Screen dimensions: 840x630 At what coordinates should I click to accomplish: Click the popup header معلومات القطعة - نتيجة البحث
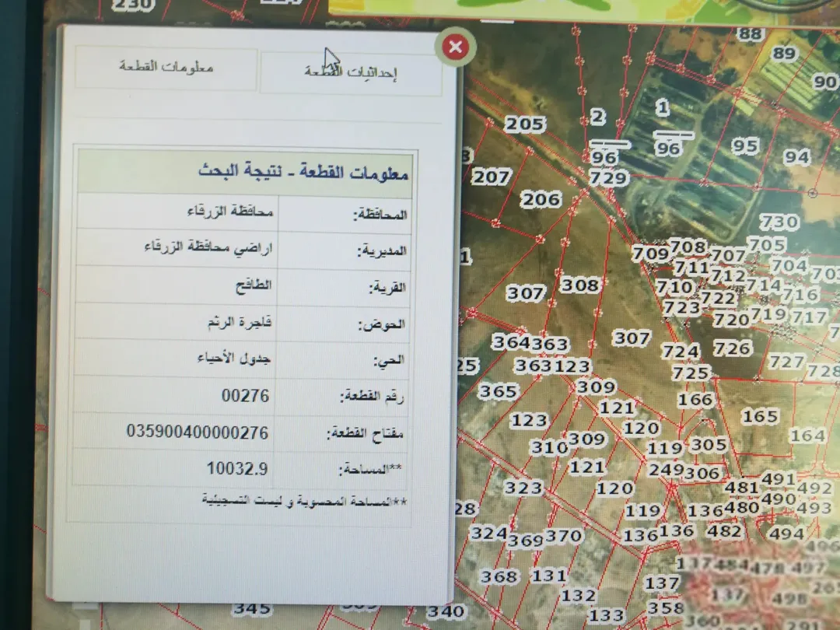[303, 173]
